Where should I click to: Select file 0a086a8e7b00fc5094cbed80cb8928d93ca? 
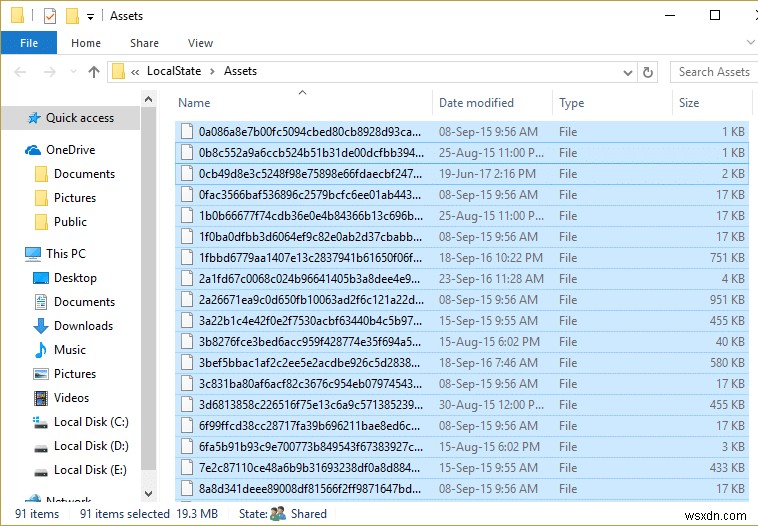coord(462,132)
